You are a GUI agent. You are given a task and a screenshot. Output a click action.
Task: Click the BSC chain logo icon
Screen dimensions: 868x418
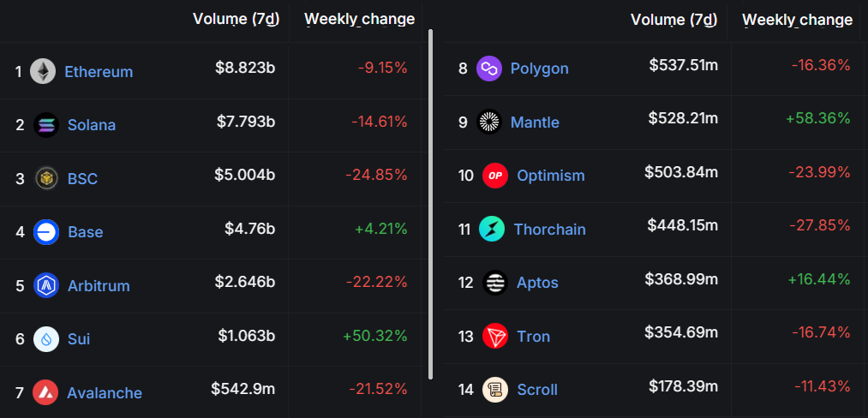tap(46, 178)
